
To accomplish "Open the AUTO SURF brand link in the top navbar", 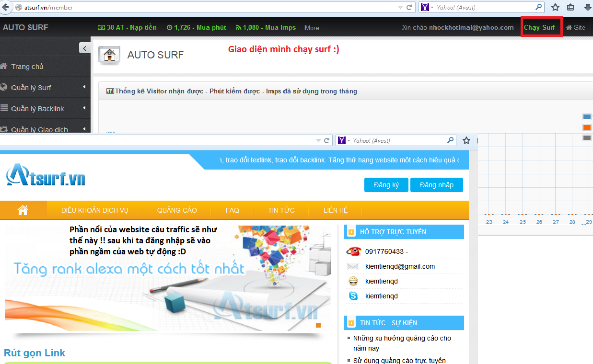I will click(25, 27).
